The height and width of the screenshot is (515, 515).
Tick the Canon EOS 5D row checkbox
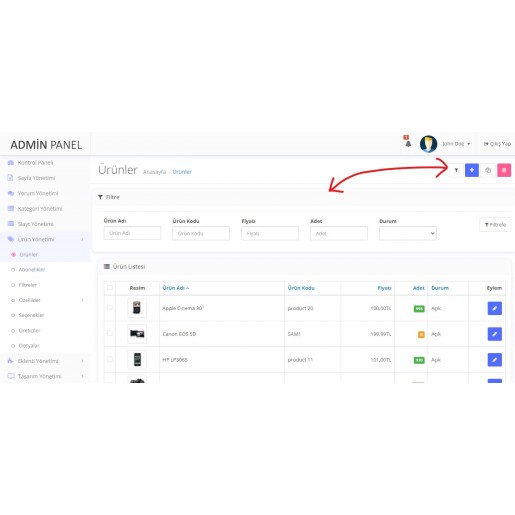tap(110, 333)
